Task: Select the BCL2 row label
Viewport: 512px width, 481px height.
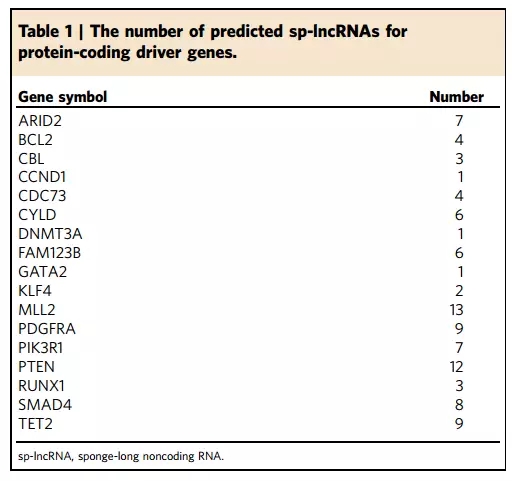Action: (35, 140)
